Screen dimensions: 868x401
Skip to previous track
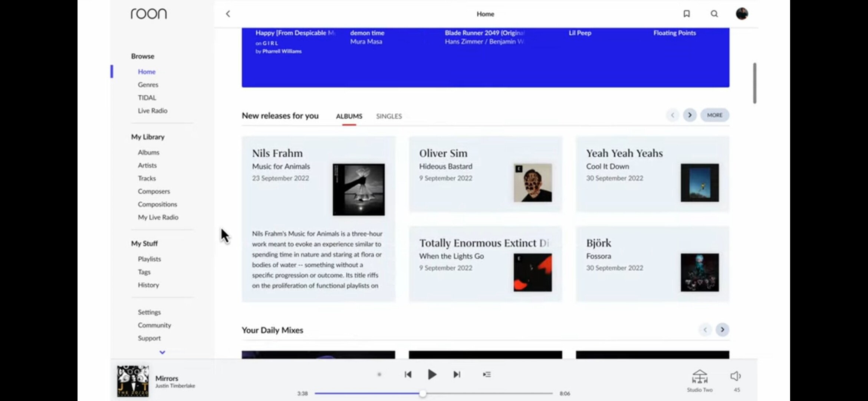pyautogui.click(x=408, y=374)
